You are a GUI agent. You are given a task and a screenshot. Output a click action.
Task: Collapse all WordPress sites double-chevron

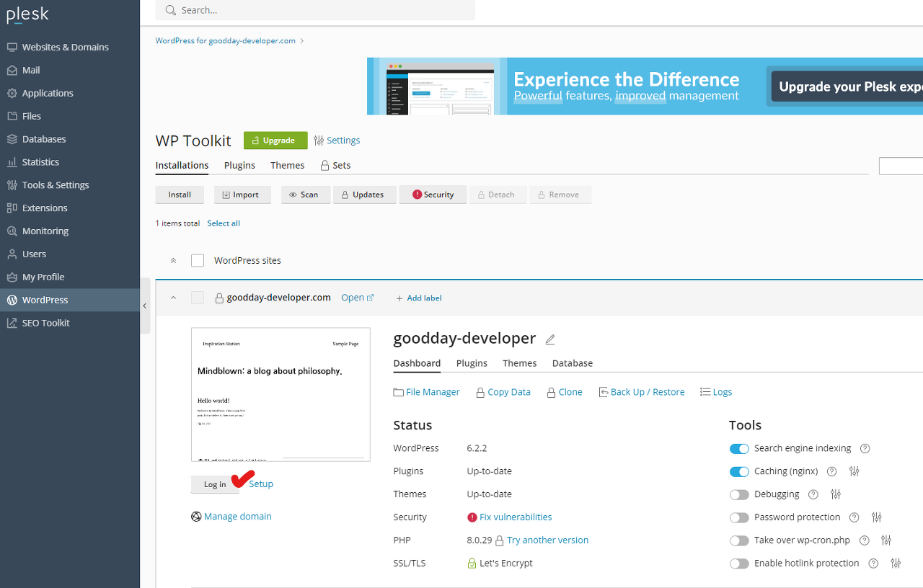click(173, 260)
